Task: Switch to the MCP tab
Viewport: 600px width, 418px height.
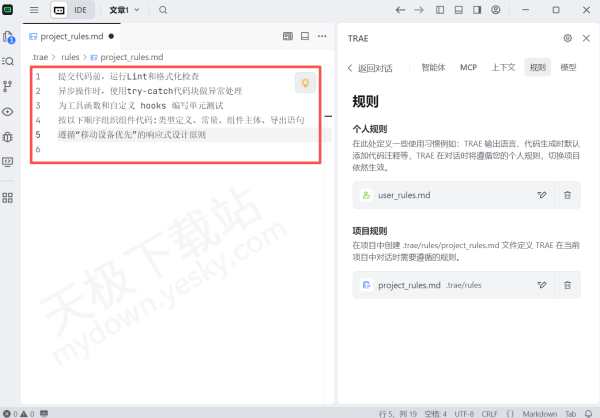Action: (x=468, y=68)
